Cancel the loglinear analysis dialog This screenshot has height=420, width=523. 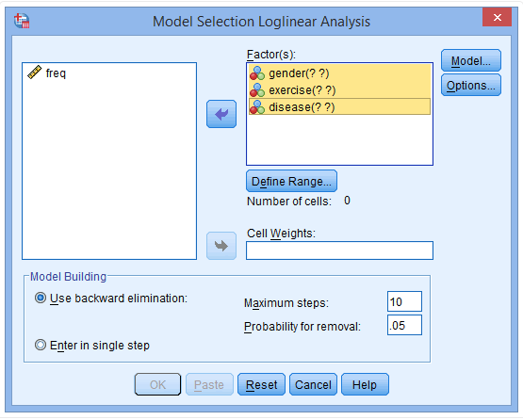coord(313,384)
